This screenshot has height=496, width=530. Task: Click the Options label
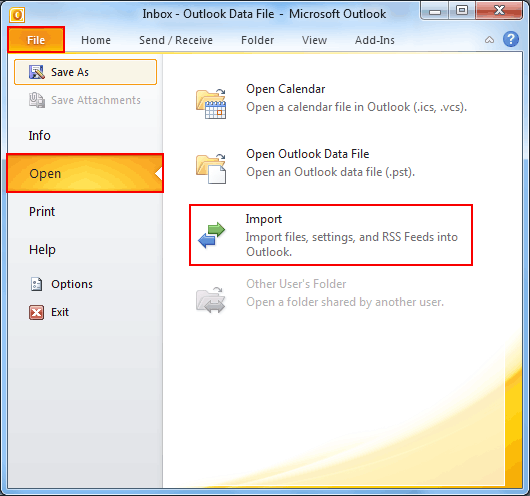click(x=72, y=284)
